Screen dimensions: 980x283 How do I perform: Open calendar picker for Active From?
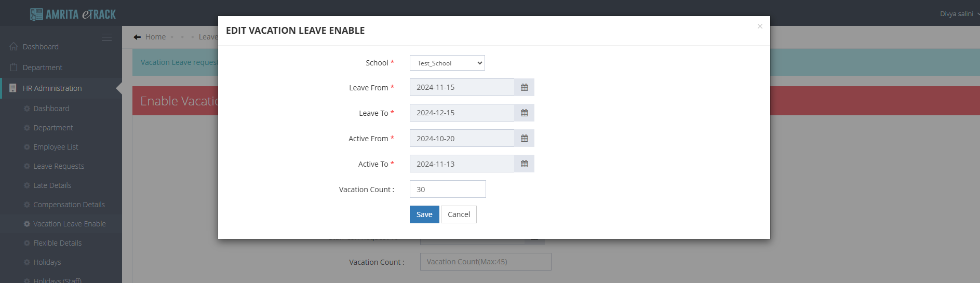[524, 139]
